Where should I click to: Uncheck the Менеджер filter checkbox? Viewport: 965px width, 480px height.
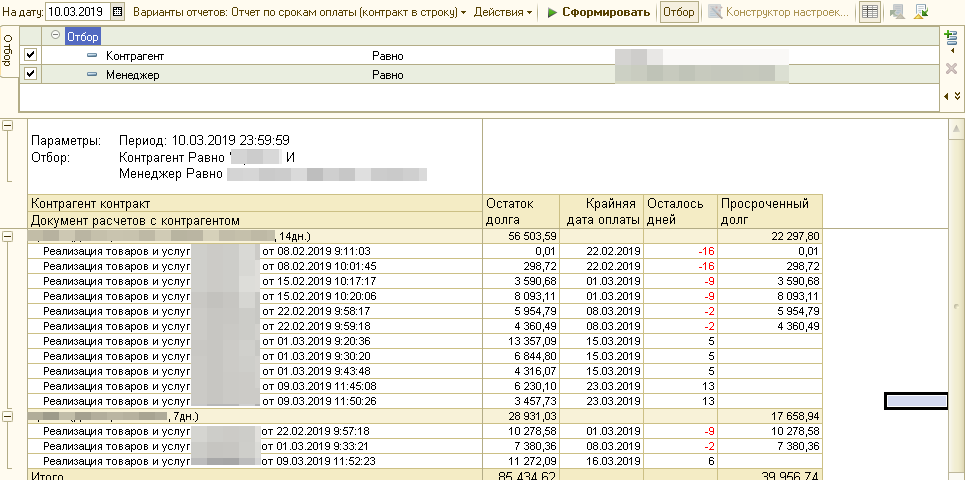pyautogui.click(x=30, y=74)
